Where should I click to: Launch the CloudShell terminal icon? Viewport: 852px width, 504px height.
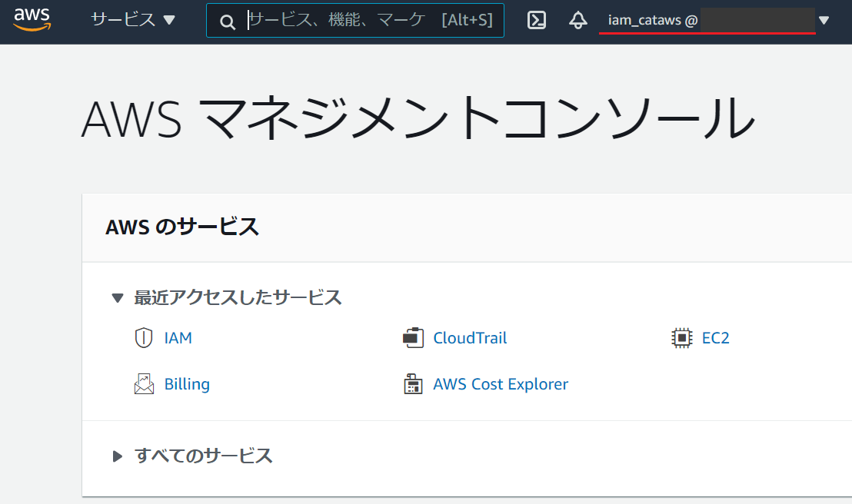tap(536, 21)
